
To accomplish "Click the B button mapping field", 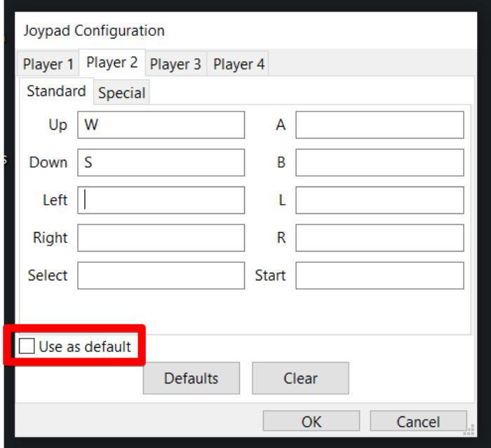I will 379,163.
